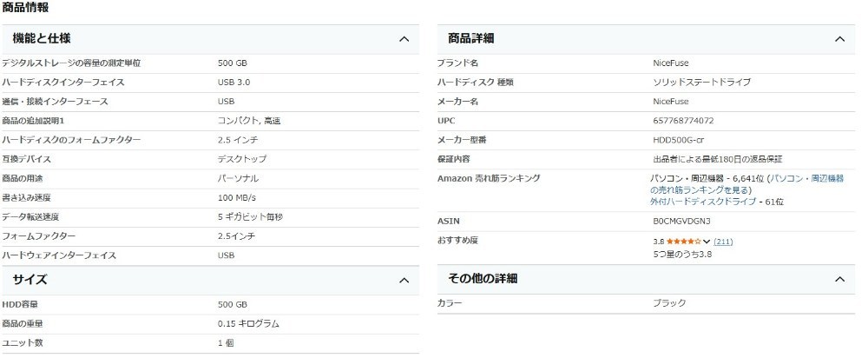
Task: Select the ハードウェアインターフェイス label
Action: [59, 255]
